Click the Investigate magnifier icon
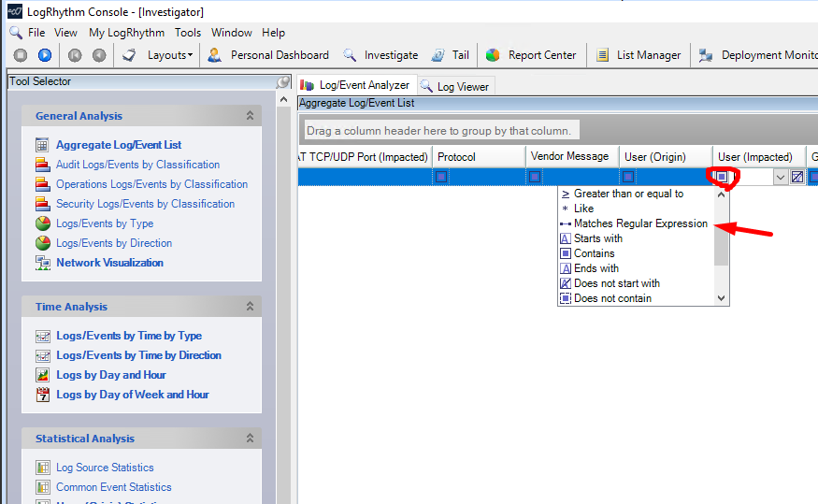This screenshot has height=504, width=818. [x=349, y=55]
